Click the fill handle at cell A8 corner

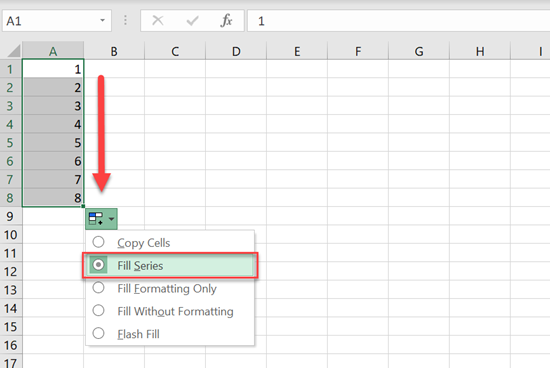pyautogui.click(x=83, y=207)
